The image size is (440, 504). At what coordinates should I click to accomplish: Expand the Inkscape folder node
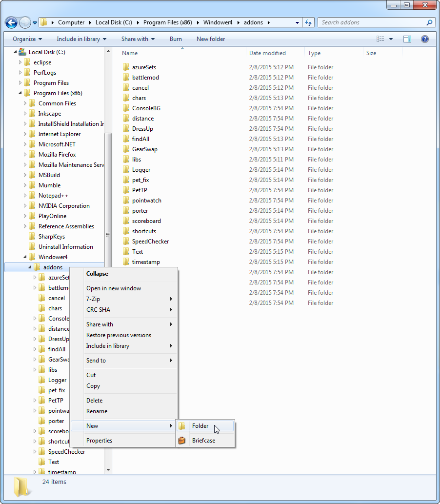[x=25, y=114]
